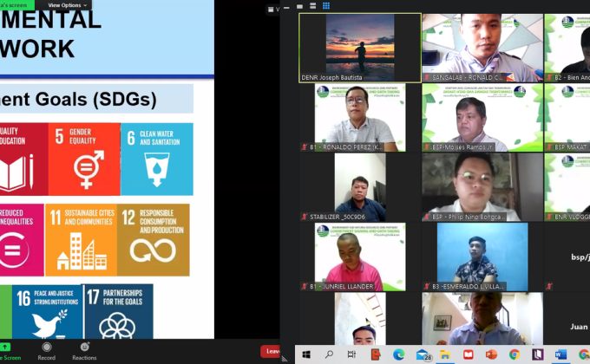
Task: Click the taskbar Search magnifier icon
Action: click(x=330, y=354)
